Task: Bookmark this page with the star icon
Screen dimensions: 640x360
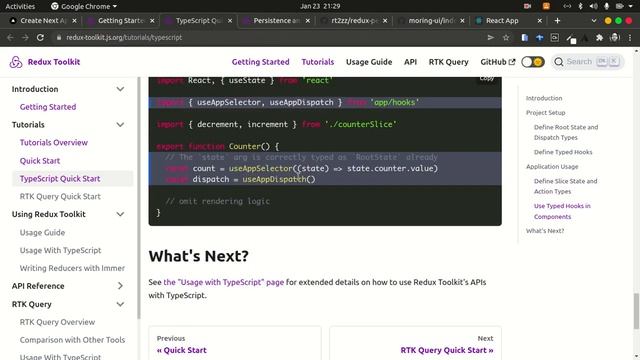Action: tap(506, 38)
